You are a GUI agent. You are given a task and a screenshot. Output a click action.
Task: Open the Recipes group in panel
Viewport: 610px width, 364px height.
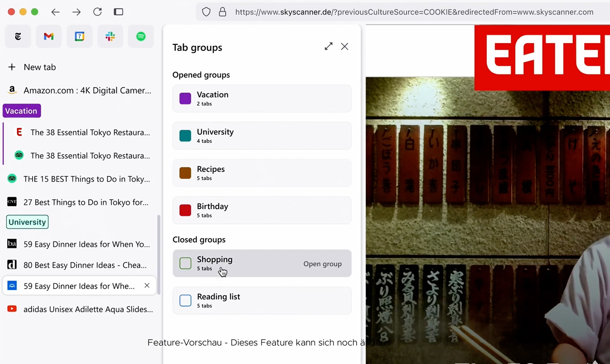pyautogui.click(x=262, y=173)
